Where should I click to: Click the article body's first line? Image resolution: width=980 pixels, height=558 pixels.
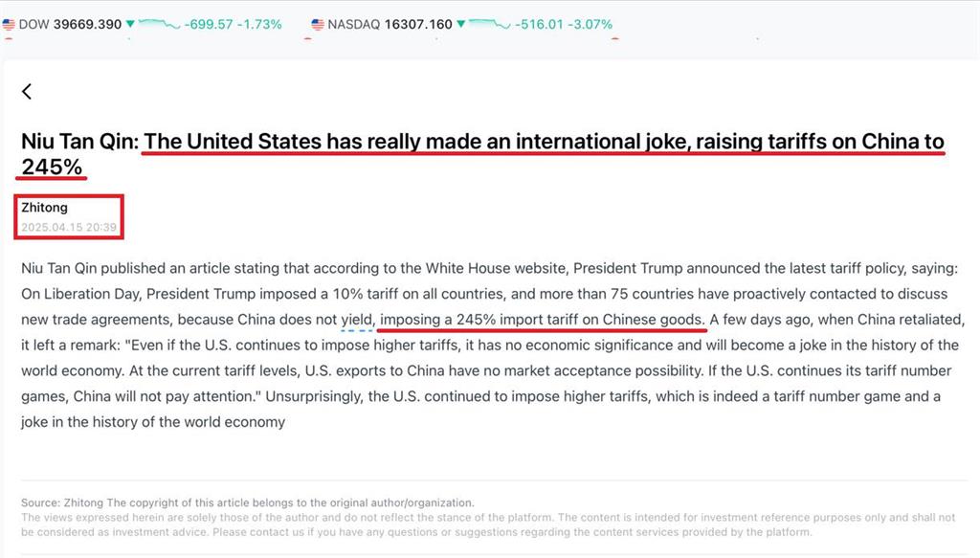click(x=489, y=269)
